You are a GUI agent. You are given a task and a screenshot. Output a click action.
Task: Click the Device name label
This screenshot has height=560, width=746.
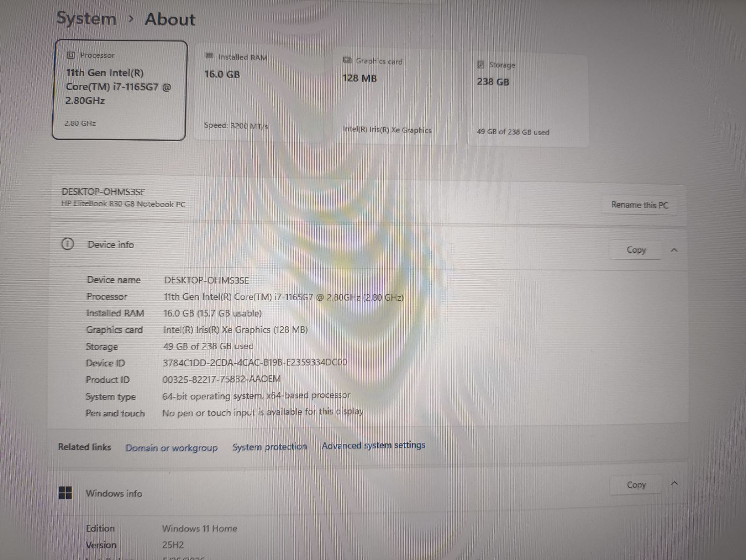click(113, 280)
